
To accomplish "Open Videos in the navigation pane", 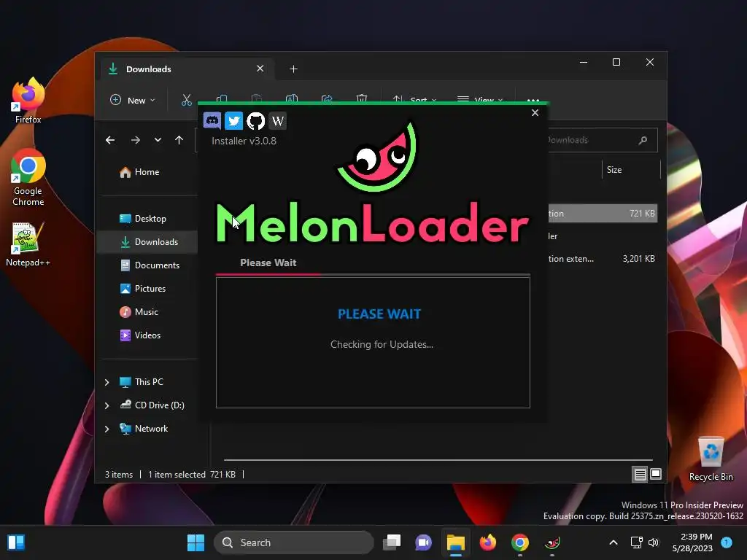I will point(147,335).
